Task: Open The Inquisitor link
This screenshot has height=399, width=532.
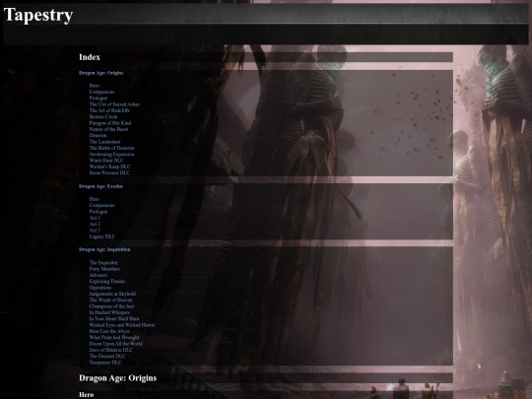Action: click(x=103, y=263)
